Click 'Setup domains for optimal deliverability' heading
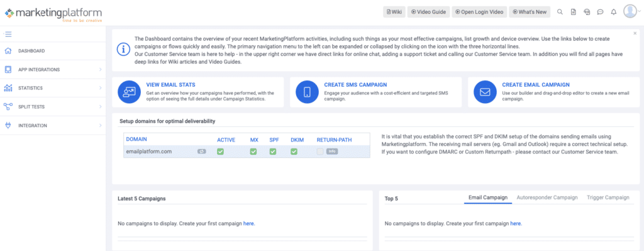The width and height of the screenshot is (644, 251). [x=167, y=121]
